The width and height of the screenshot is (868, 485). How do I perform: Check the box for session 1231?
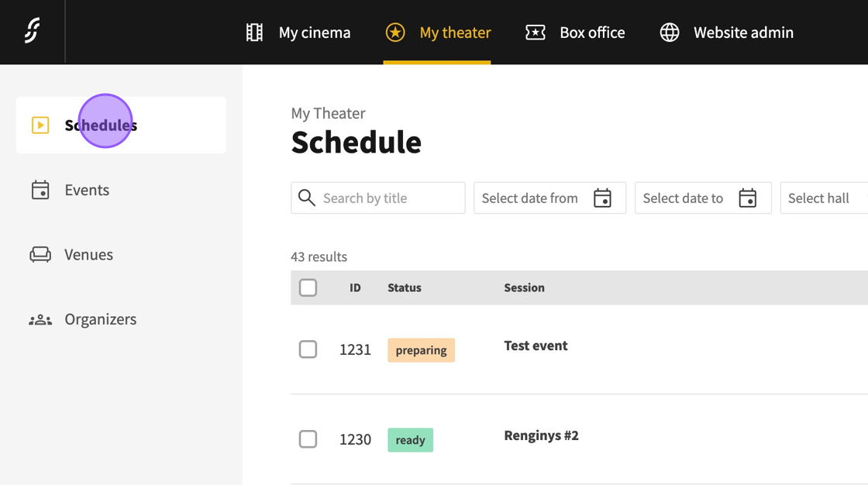[308, 349]
